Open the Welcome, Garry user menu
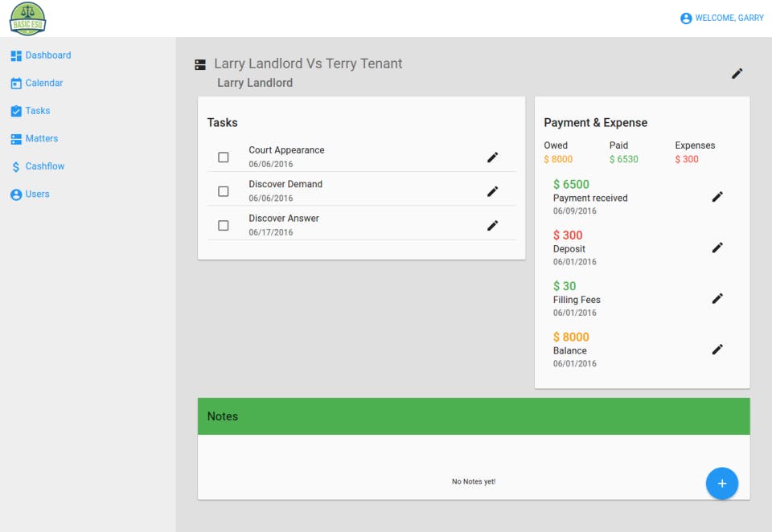 (x=722, y=18)
